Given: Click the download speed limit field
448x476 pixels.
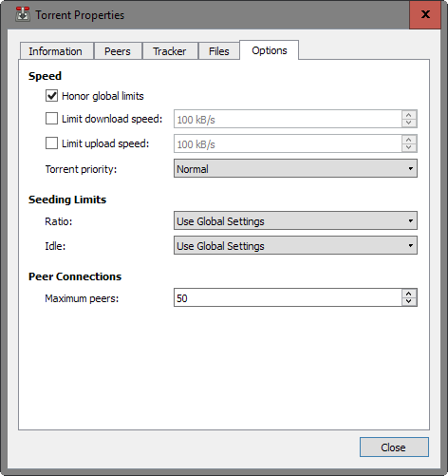Looking at the screenshot, I should coord(288,119).
